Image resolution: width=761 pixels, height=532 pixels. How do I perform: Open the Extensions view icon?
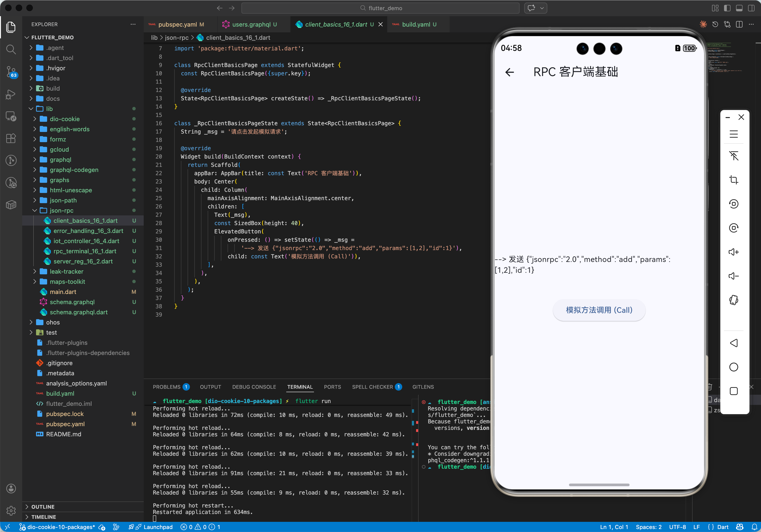[11, 138]
